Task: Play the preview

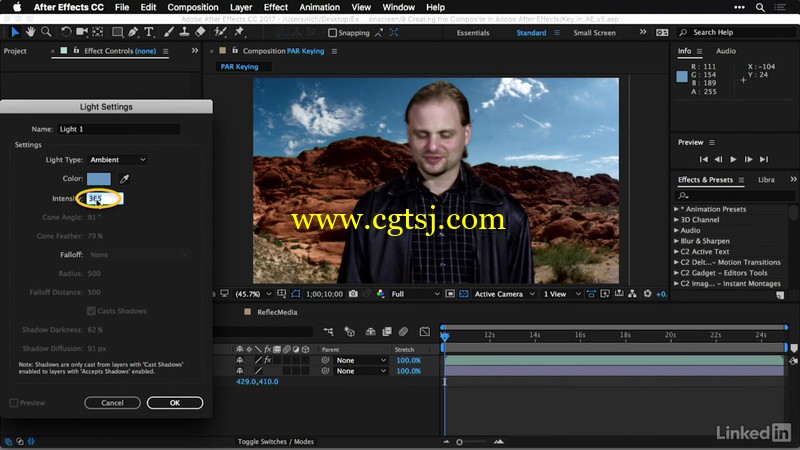Action: click(x=733, y=159)
